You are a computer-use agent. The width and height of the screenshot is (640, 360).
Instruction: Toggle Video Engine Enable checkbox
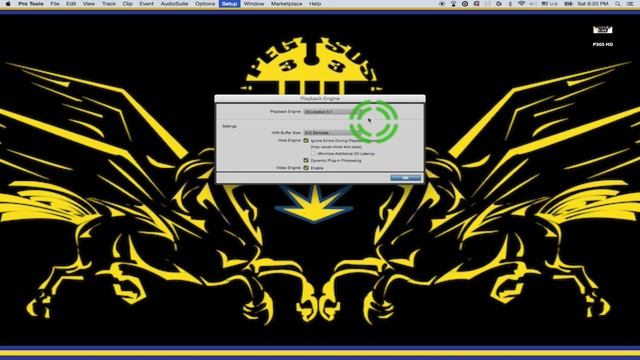(306, 168)
